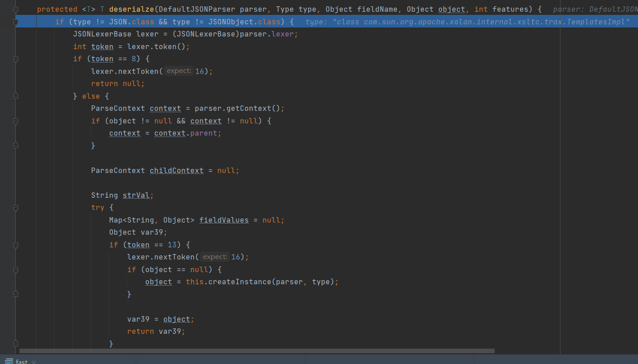Click fold marker beside '} else {' line
The height and width of the screenshot is (364, 638).
coord(16,96)
